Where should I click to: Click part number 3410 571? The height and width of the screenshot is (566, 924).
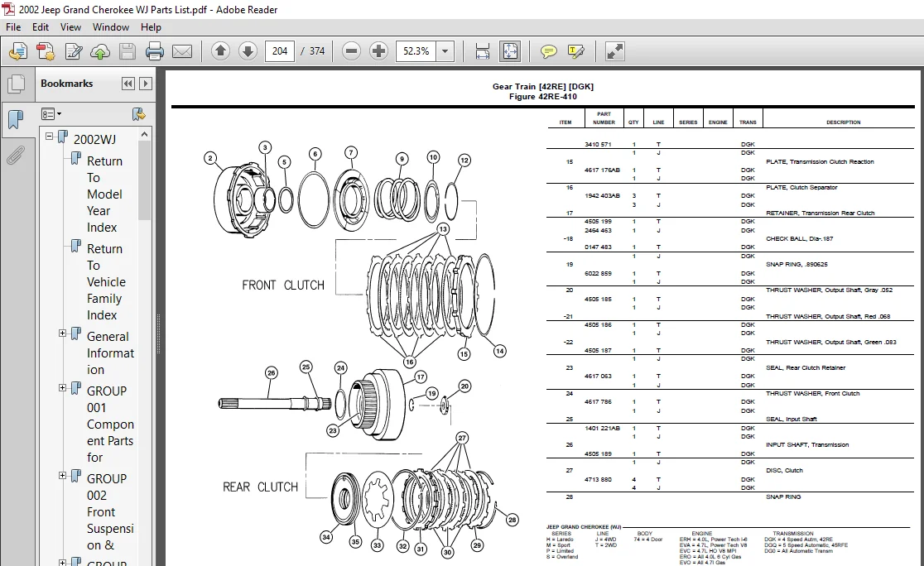click(x=598, y=144)
